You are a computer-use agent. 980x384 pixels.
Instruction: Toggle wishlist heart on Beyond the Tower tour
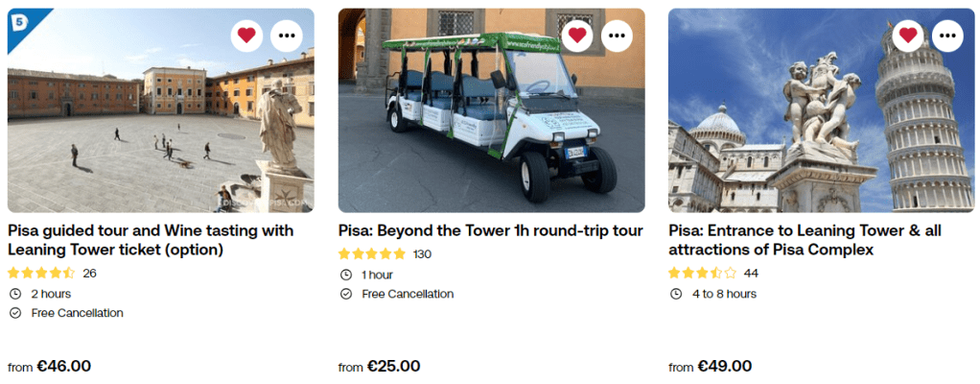point(577,36)
